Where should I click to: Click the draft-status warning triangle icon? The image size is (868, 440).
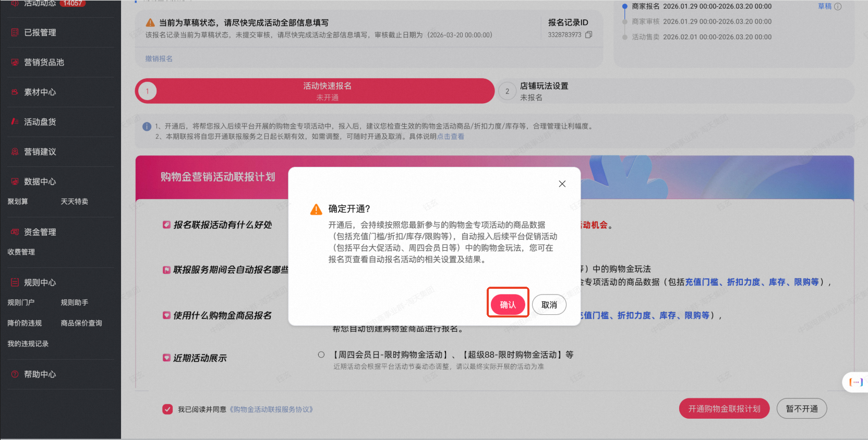pyautogui.click(x=150, y=22)
